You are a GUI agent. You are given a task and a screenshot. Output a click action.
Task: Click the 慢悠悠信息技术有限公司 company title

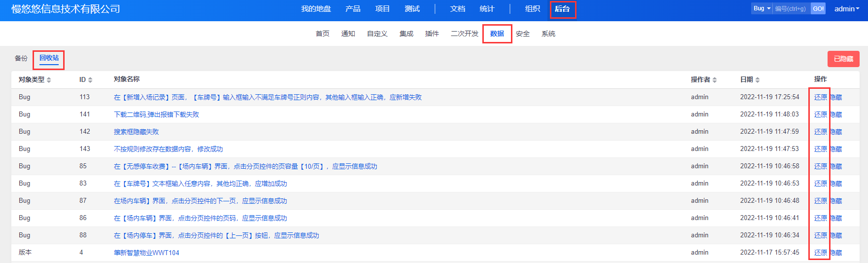pos(66,9)
